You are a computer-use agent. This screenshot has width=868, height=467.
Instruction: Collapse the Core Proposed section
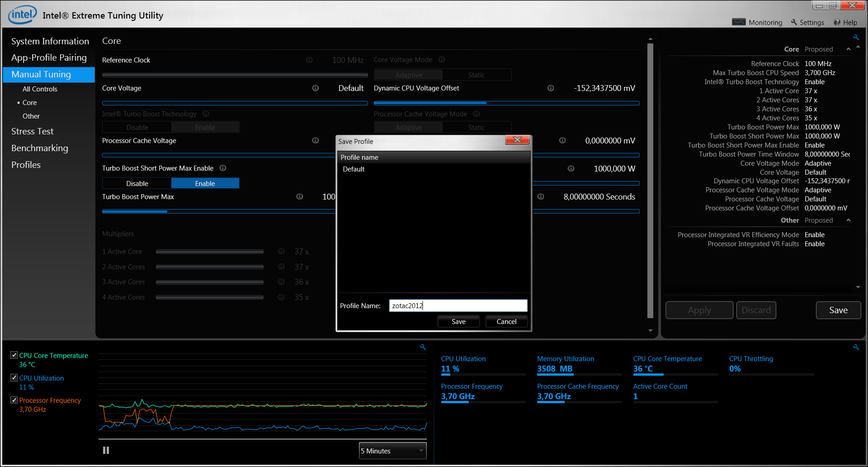pyautogui.click(x=849, y=49)
